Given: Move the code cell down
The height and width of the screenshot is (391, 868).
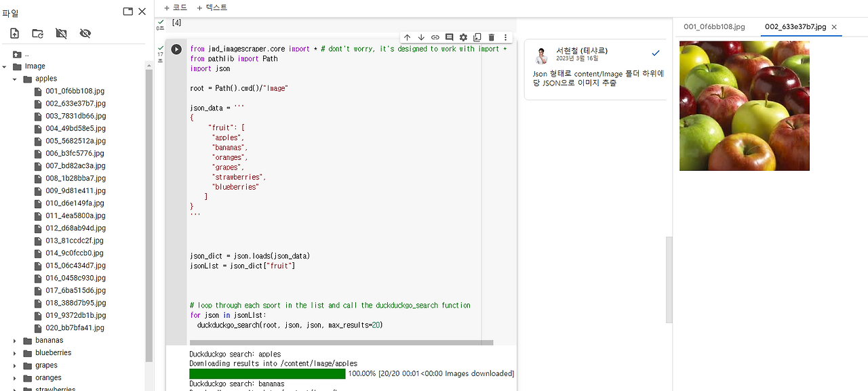Looking at the screenshot, I should coord(421,38).
